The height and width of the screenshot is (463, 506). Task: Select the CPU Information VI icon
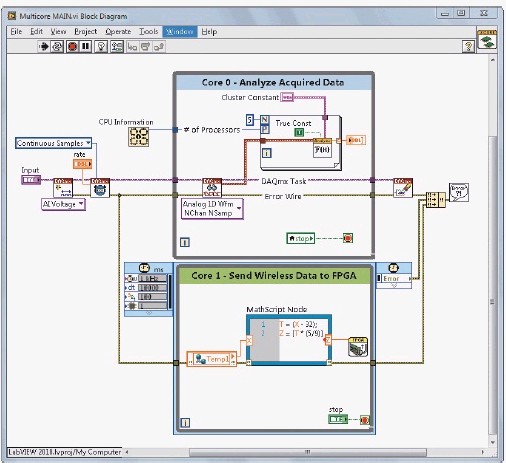click(139, 137)
